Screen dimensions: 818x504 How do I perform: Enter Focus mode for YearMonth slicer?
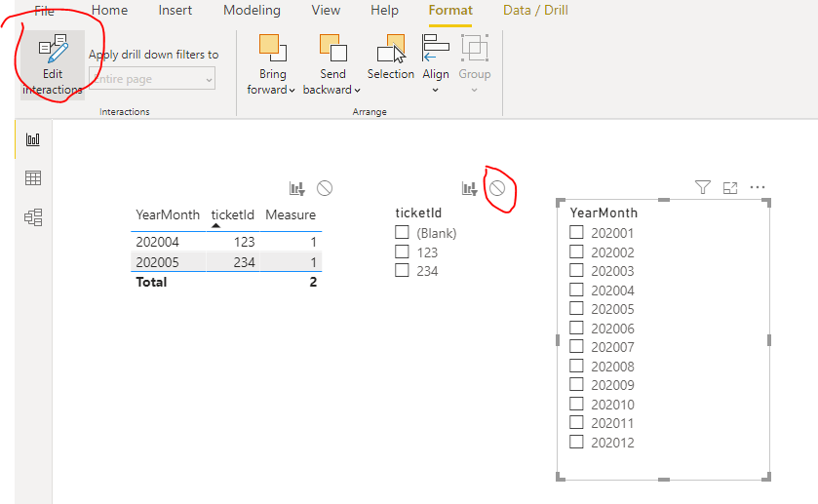coord(730,188)
